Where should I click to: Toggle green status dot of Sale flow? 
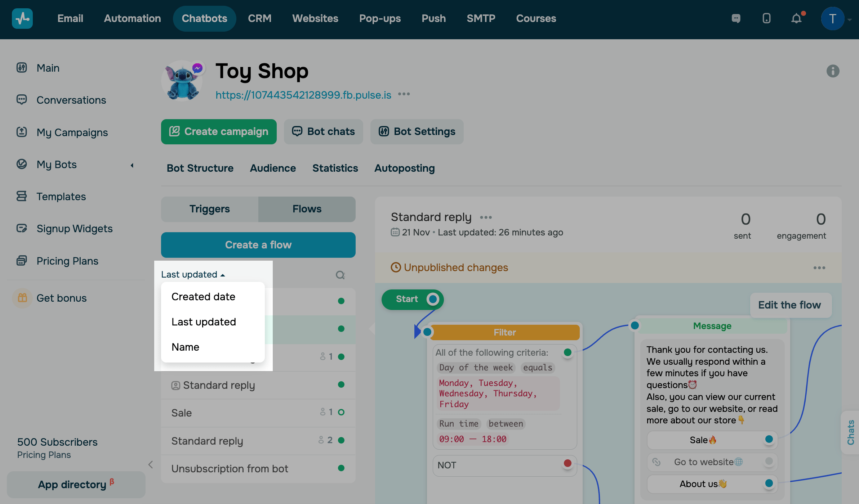(341, 412)
